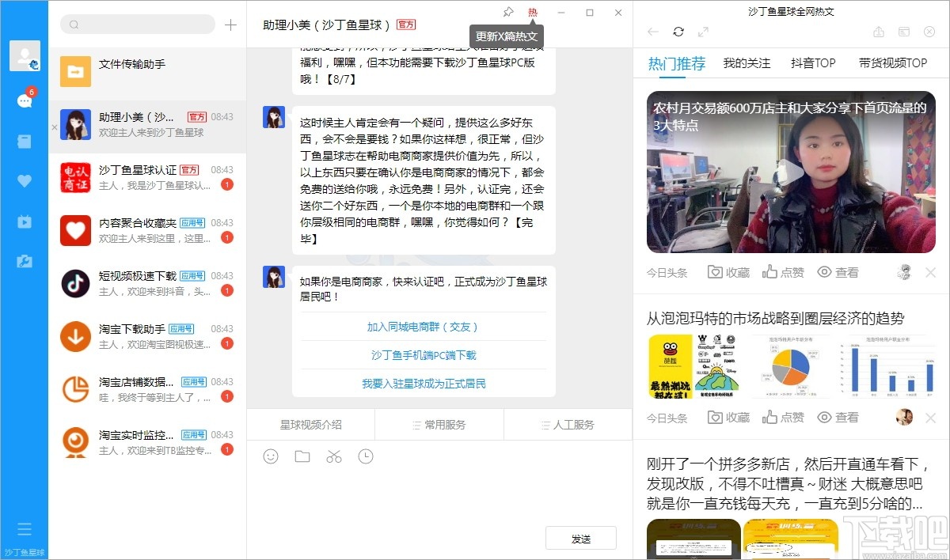Open the emoji picker in chat toolbar
Image resolution: width=950 pixels, height=560 pixels.
[270, 456]
